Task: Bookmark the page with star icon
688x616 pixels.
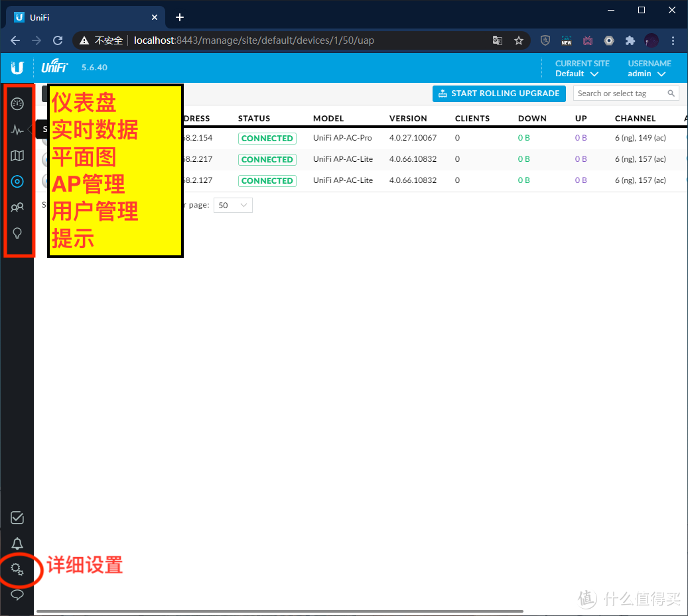Action: click(x=519, y=40)
